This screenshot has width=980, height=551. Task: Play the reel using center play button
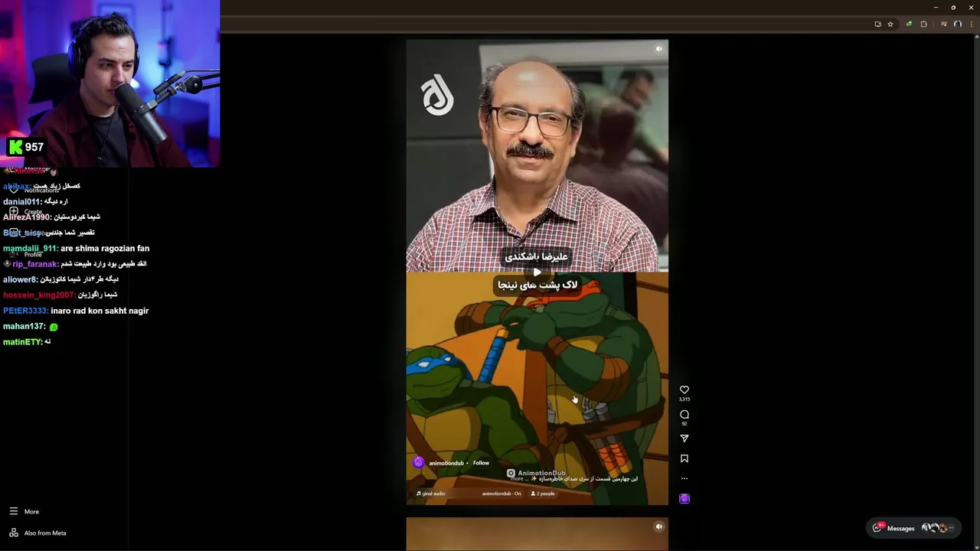[x=537, y=272]
